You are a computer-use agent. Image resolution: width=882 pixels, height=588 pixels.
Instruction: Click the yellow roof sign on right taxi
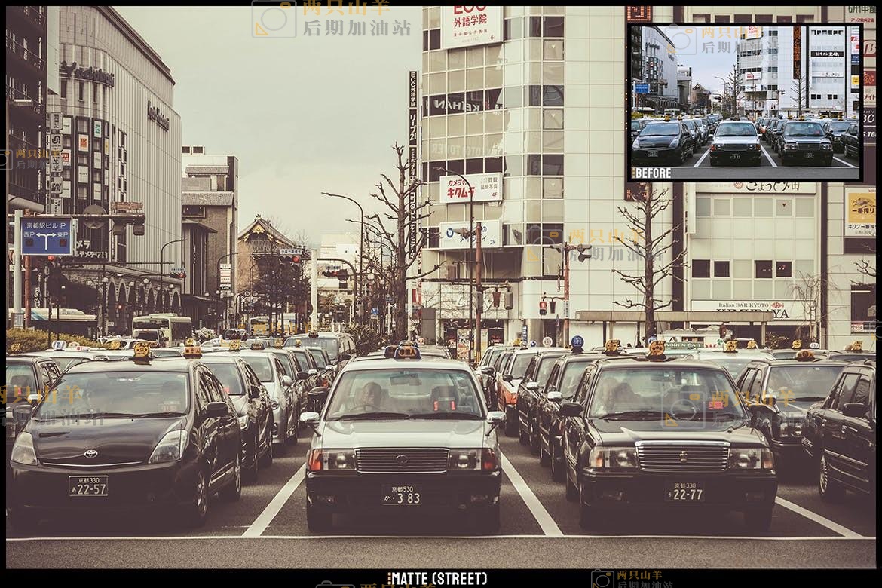[657, 349]
